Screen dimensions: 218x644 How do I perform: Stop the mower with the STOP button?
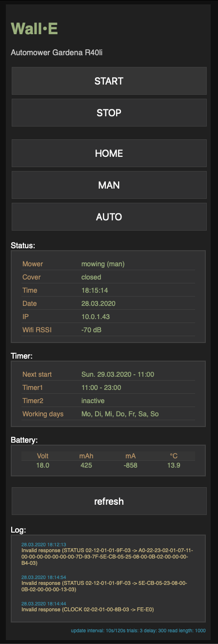tap(109, 113)
